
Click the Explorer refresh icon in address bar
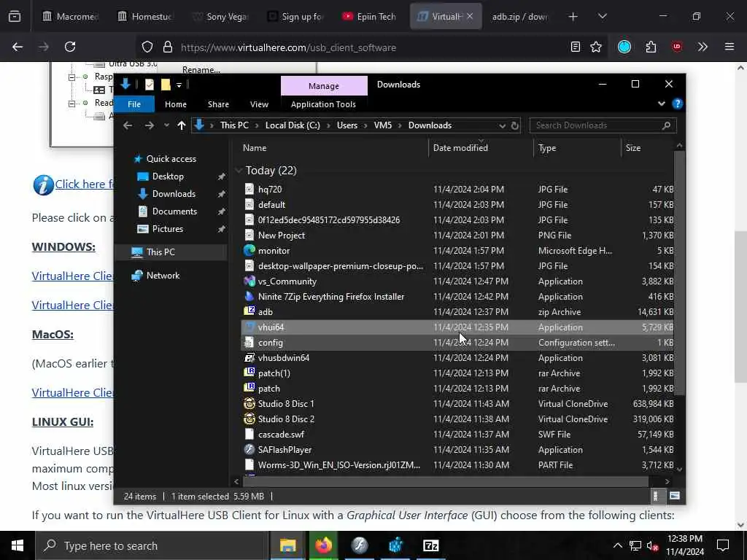[515, 125]
